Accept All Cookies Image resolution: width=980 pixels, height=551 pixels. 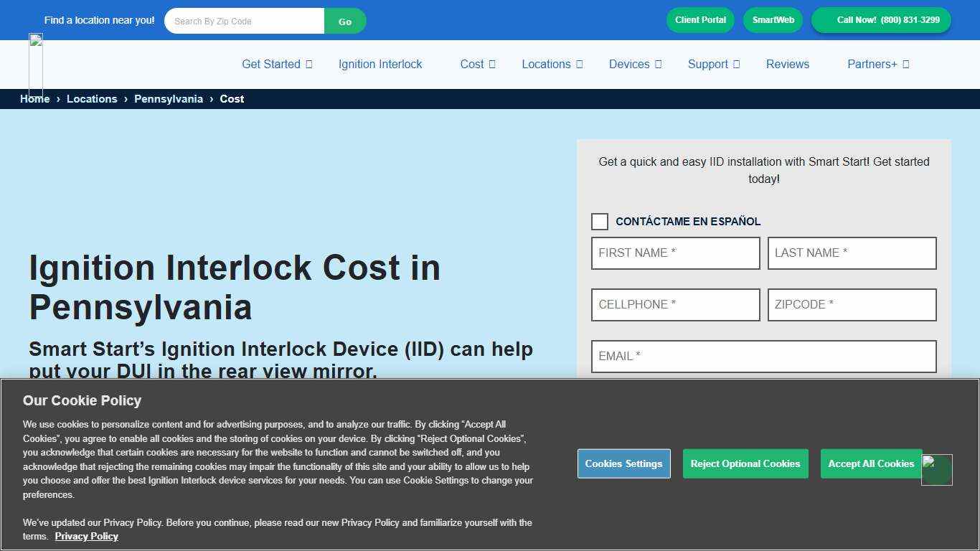pos(871,463)
